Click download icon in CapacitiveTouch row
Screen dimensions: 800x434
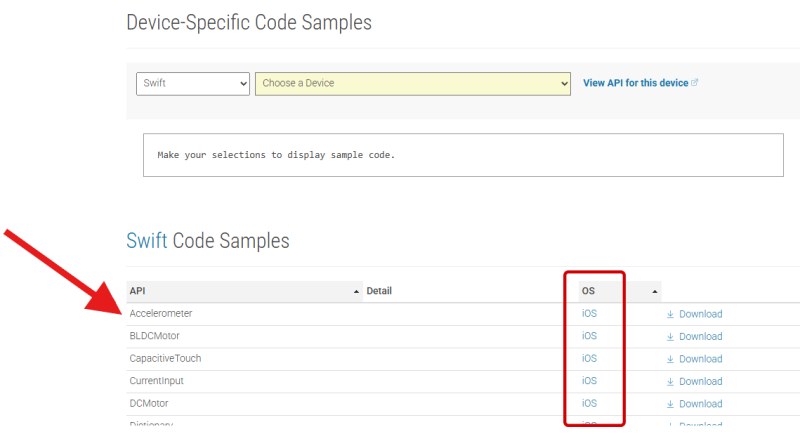click(x=670, y=359)
